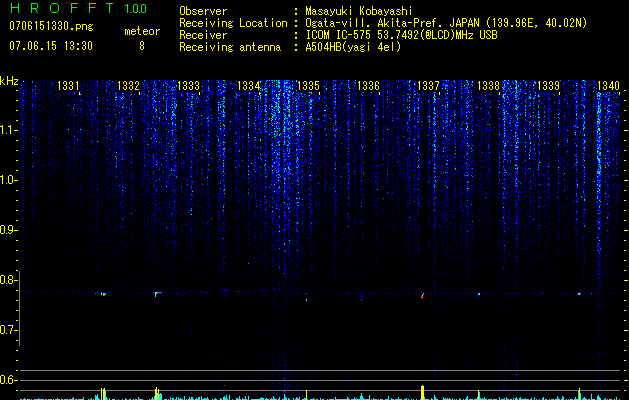The image size is (629, 400).
Task: Click the 1334 time marker
Action: coord(248,86)
